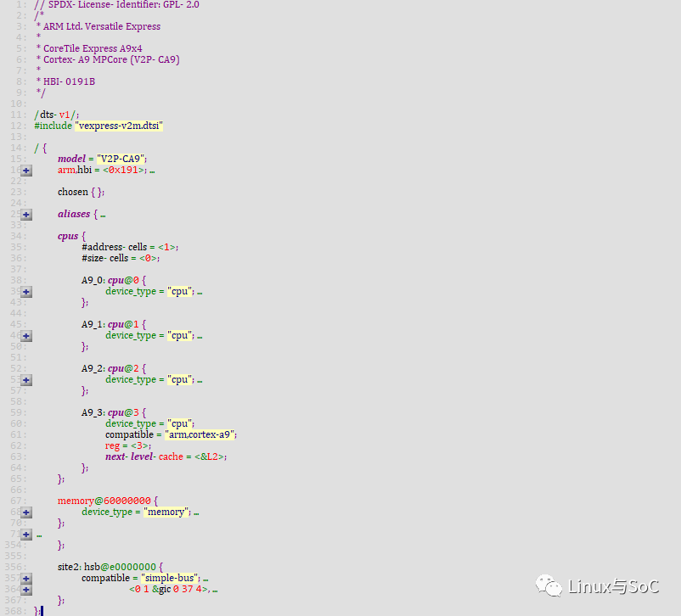Toggle the ellipsis after "memory" device_type

coord(199,512)
